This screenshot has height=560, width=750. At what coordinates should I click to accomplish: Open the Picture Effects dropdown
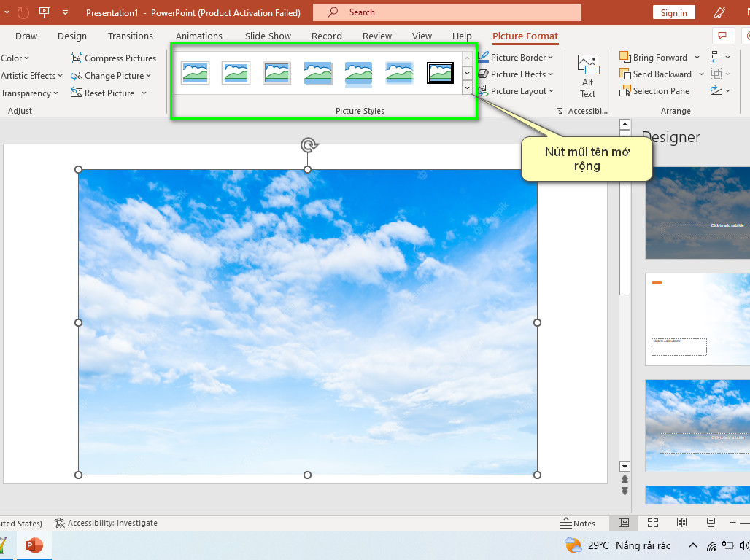(516, 74)
